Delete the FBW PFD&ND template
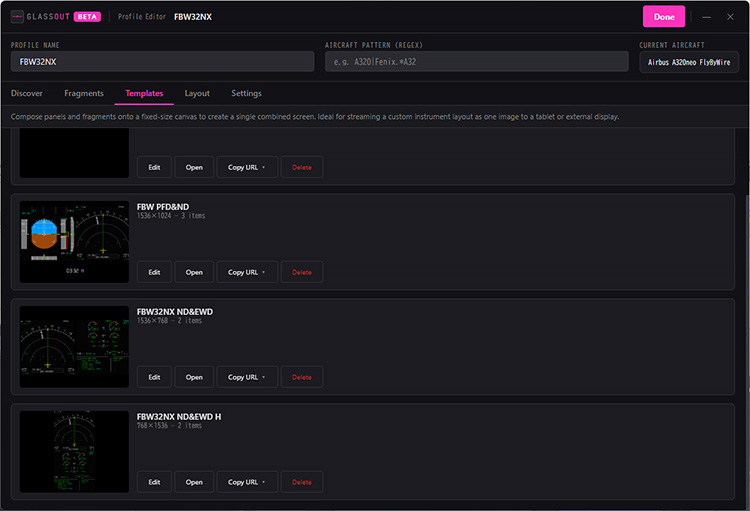This screenshot has height=511, width=750. click(x=302, y=272)
